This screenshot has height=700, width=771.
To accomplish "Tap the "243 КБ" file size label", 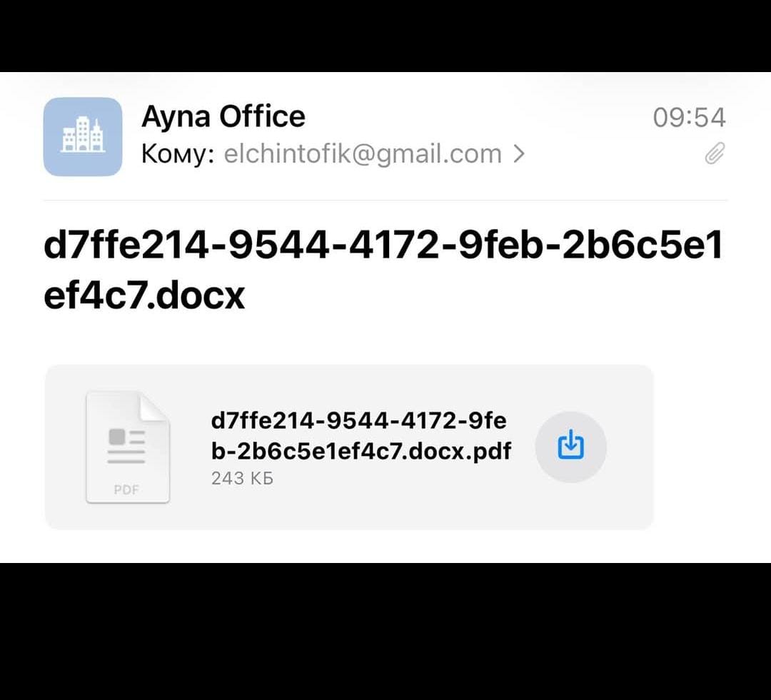I will 243,478.
